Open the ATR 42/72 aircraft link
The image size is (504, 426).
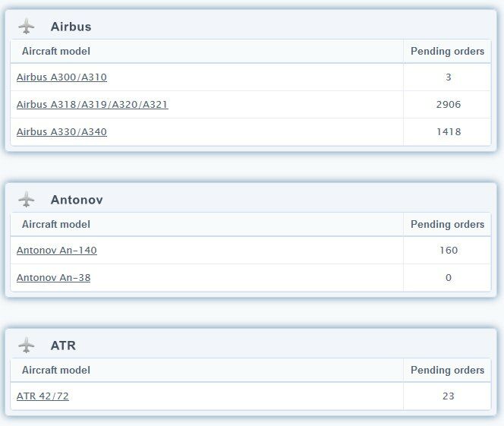pos(43,396)
